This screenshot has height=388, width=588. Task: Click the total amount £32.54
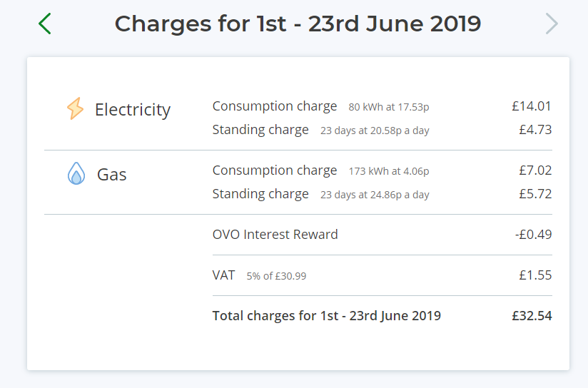point(532,316)
